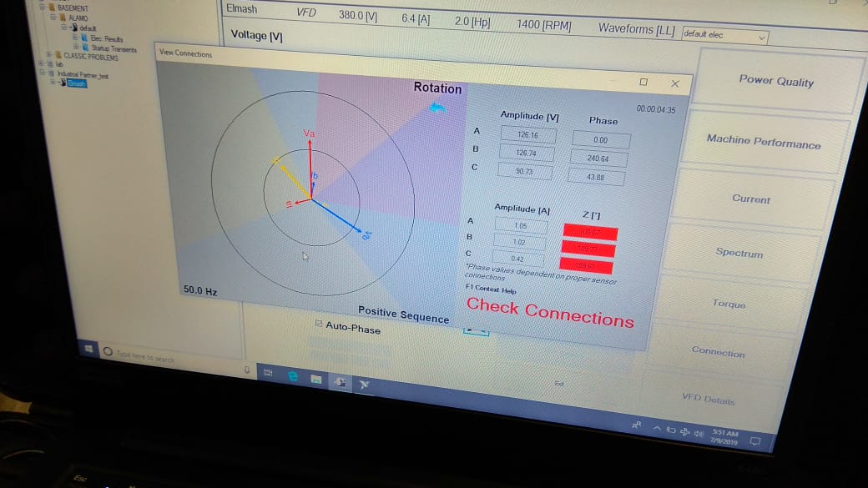Click the phase C voltage amplitude field
The image size is (868, 488).
pyautogui.click(x=525, y=172)
